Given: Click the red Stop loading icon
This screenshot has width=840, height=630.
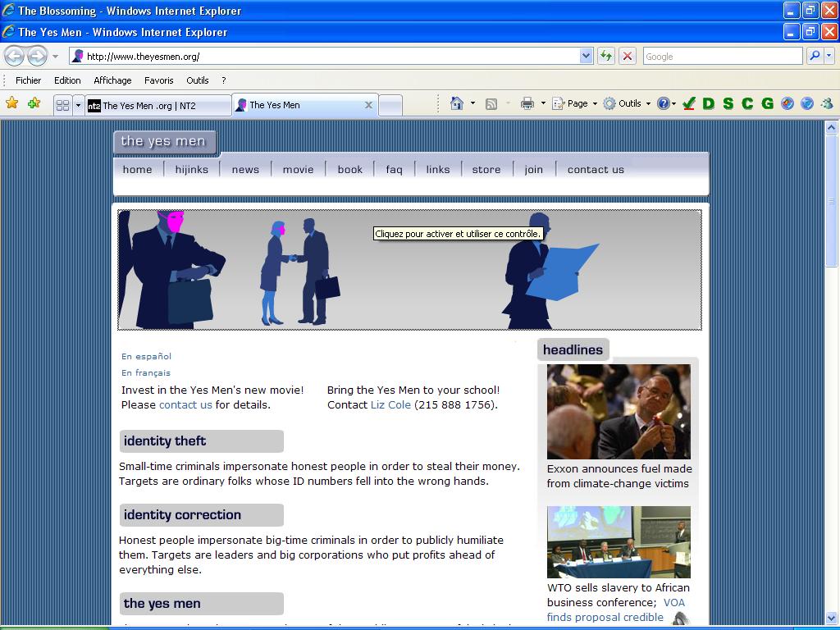Looking at the screenshot, I should [x=628, y=56].
